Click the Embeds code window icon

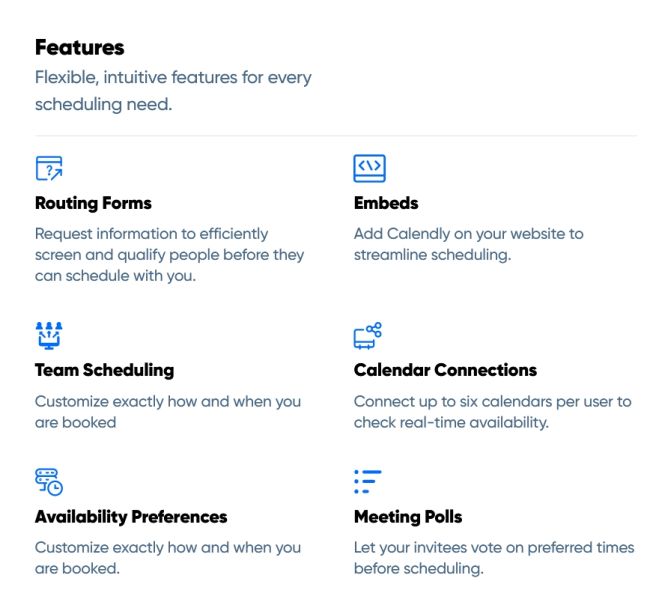(x=369, y=168)
